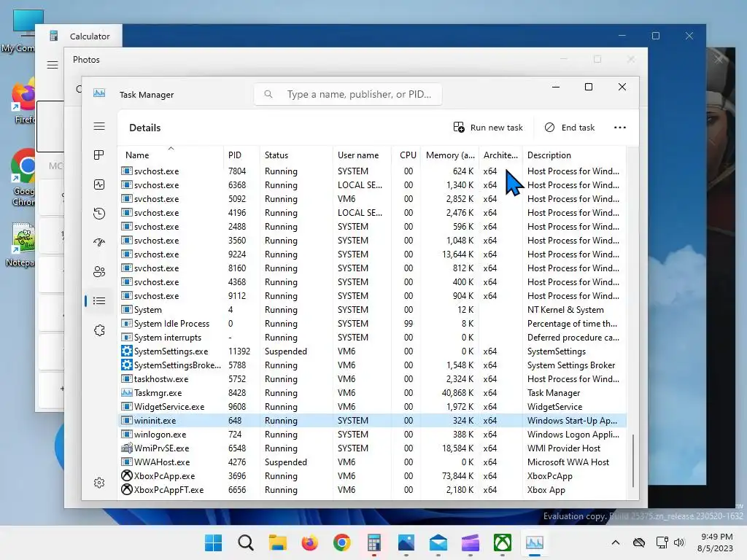Show hidden system tray icons
Image resolution: width=747 pixels, height=560 pixels.
pyautogui.click(x=616, y=542)
